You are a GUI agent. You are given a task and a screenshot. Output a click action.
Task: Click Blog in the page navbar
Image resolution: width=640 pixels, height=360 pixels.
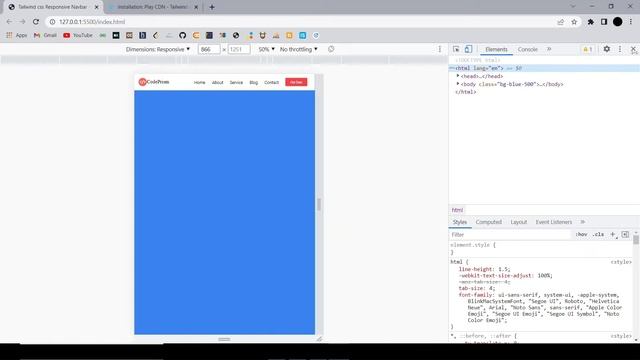(253, 82)
